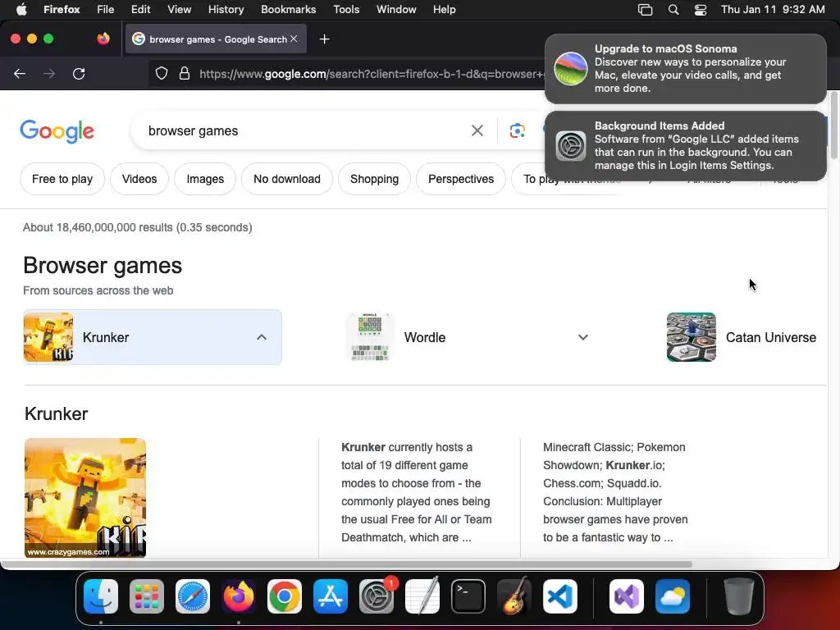The height and width of the screenshot is (630, 840).
Task: Open the File menu
Action: [106, 10]
